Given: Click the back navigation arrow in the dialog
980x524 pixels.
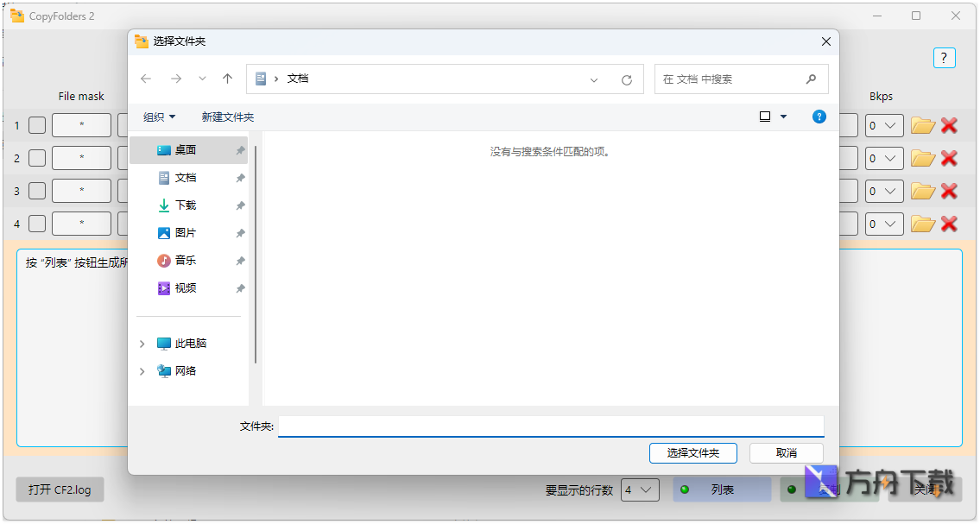Looking at the screenshot, I should (146, 79).
